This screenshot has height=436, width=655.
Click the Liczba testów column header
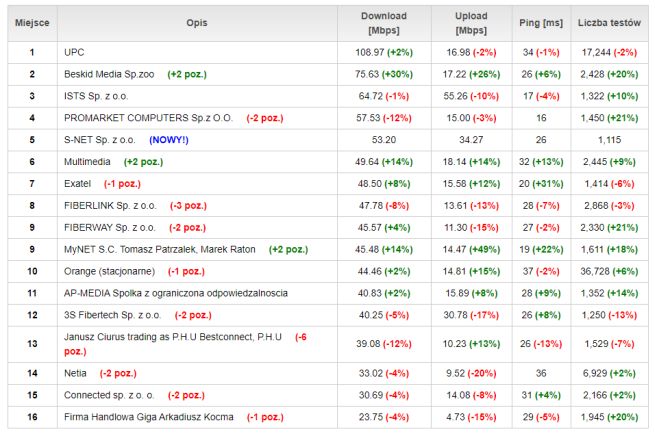pyautogui.click(x=610, y=23)
